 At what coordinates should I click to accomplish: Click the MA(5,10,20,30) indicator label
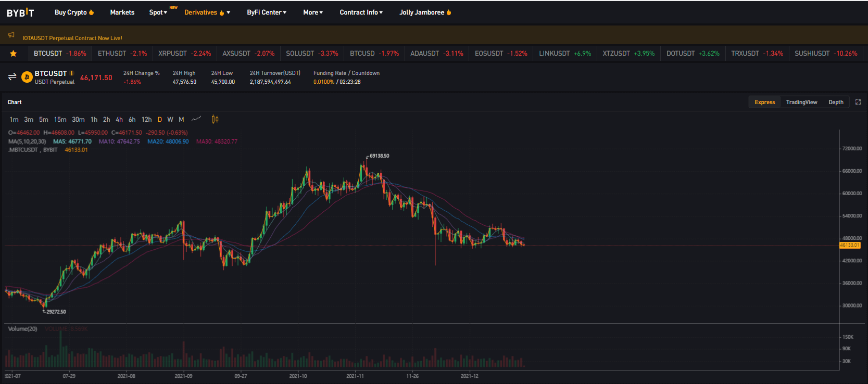click(x=27, y=142)
